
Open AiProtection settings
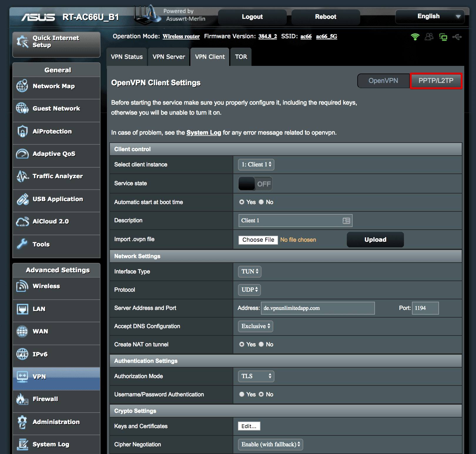coord(52,131)
